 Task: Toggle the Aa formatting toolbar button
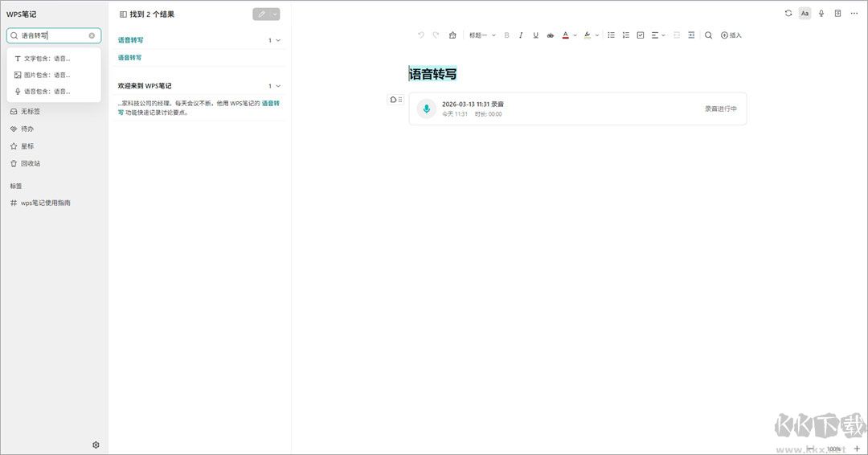pyautogui.click(x=805, y=14)
